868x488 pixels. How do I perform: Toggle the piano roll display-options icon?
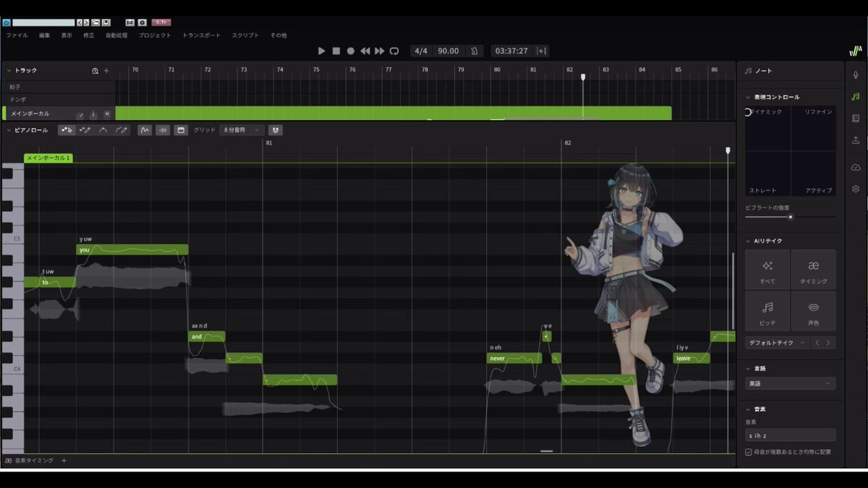(181, 130)
